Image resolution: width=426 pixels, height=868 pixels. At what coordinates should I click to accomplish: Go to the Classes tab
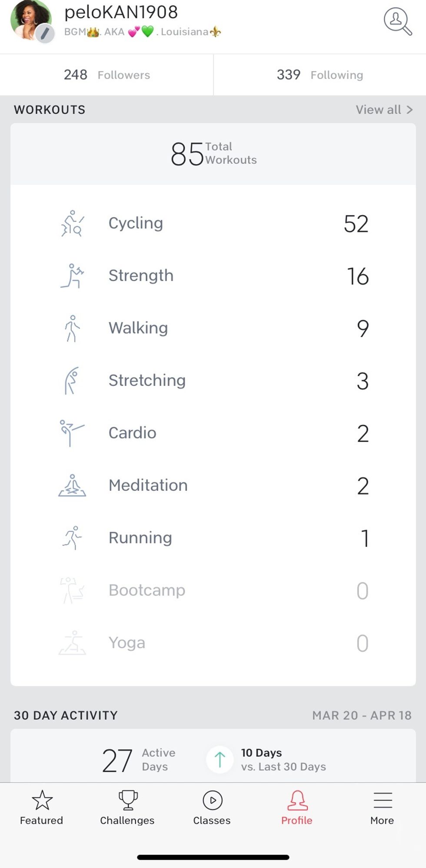[212, 808]
